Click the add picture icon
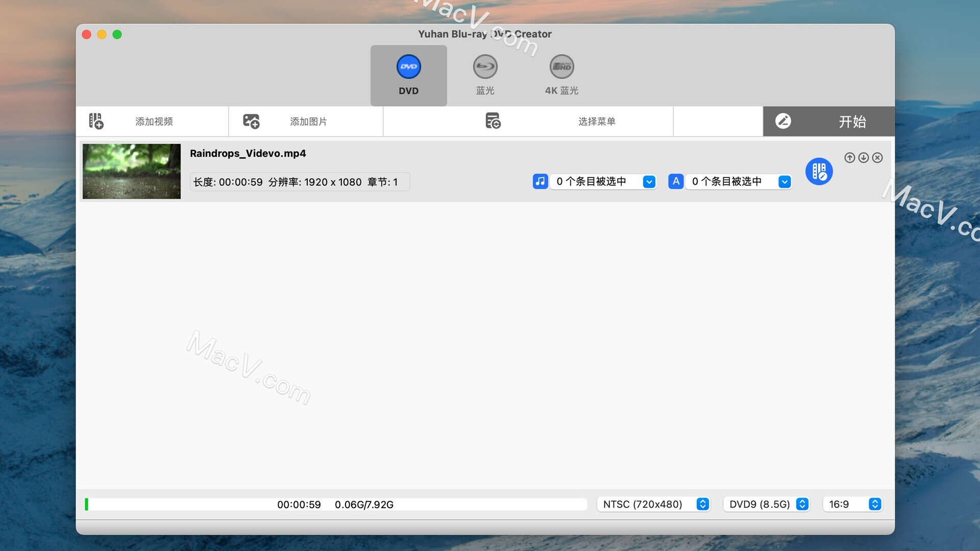Image resolution: width=980 pixels, height=551 pixels. pyautogui.click(x=251, y=121)
